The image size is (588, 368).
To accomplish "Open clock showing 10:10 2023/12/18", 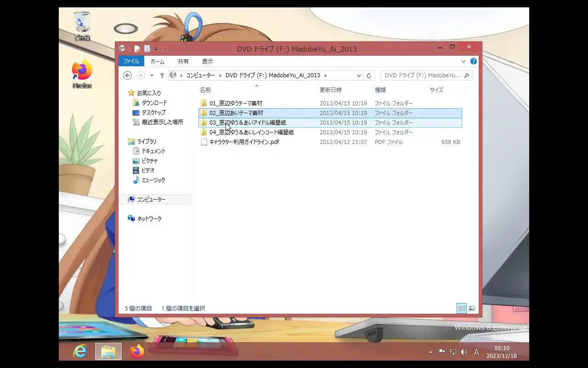I will coord(502,352).
